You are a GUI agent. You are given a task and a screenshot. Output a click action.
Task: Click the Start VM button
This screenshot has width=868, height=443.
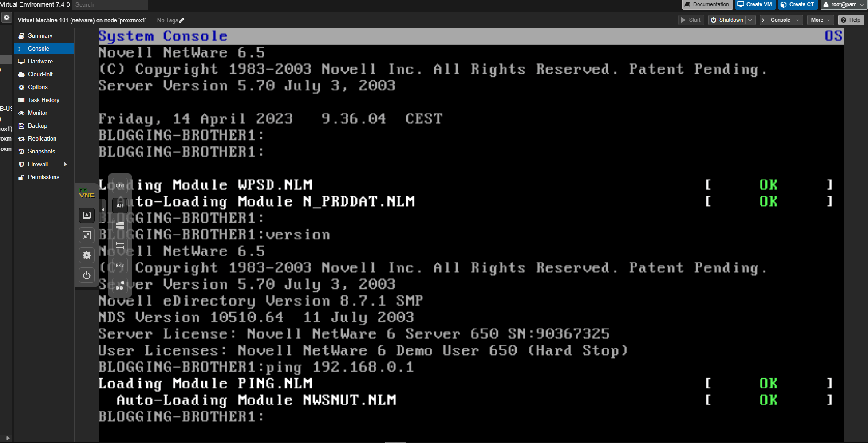pos(691,20)
